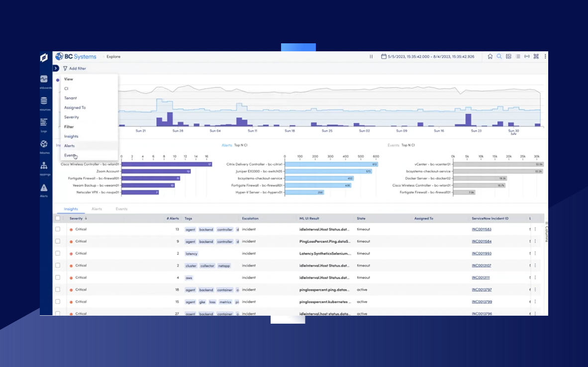Screen dimensions: 588x367
Task: Tick the checkbox on the INC0011993 row
Action: pyautogui.click(x=58, y=253)
